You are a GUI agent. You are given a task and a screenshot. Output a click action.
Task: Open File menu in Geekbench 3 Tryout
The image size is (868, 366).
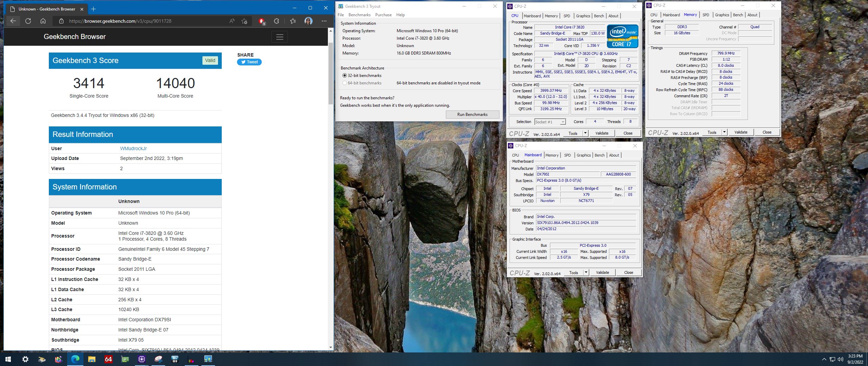341,15
